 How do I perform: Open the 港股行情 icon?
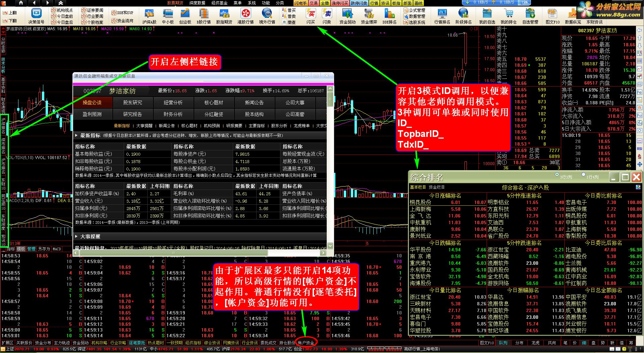tap(246, 16)
